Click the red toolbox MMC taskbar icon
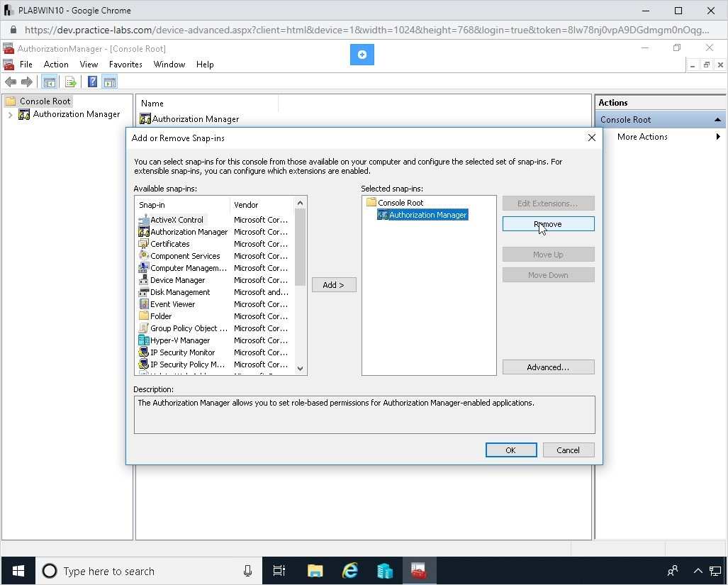 click(x=419, y=571)
